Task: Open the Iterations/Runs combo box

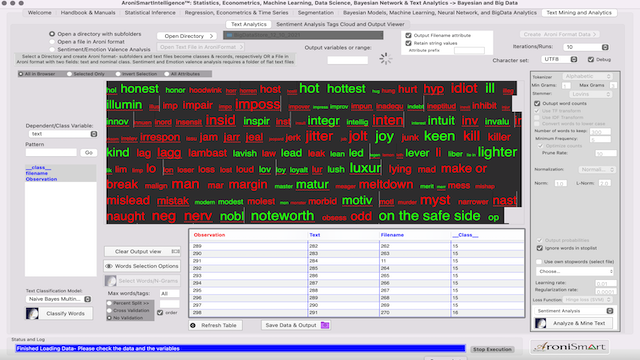Action: 586,47
